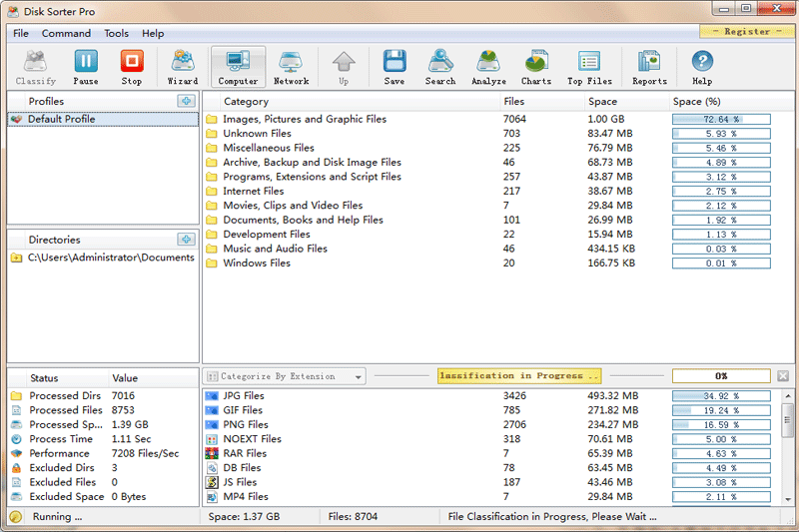
Task: Open the Categorize By Extension dropdown
Action: pyautogui.click(x=285, y=376)
